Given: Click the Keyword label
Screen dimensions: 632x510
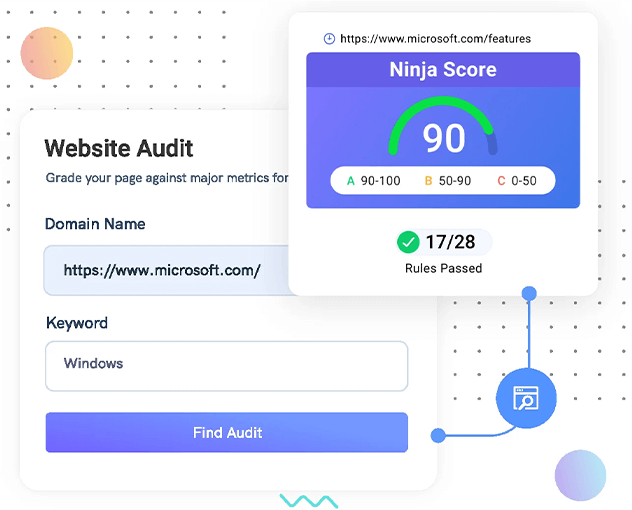Looking at the screenshot, I should [77, 323].
